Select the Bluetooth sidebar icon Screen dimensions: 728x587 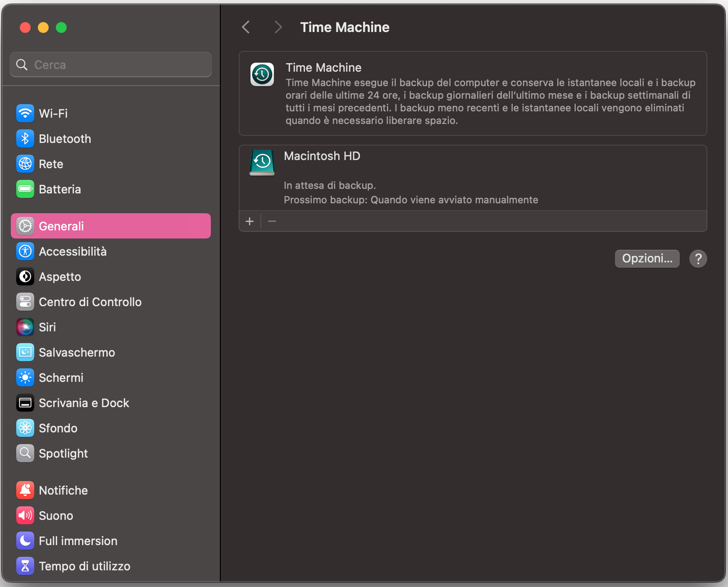pyautogui.click(x=25, y=138)
